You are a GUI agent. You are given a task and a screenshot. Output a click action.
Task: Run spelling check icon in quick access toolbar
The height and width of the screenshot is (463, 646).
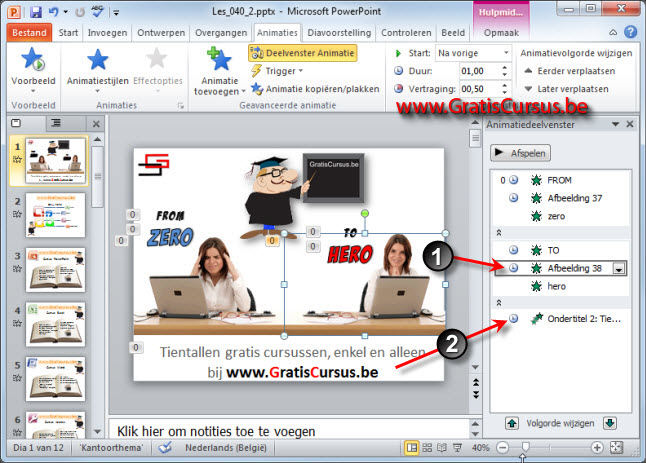[x=97, y=12]
